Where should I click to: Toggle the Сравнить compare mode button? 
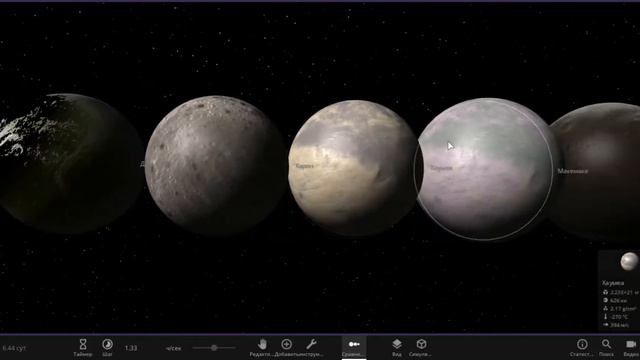(x=354, y=348)
